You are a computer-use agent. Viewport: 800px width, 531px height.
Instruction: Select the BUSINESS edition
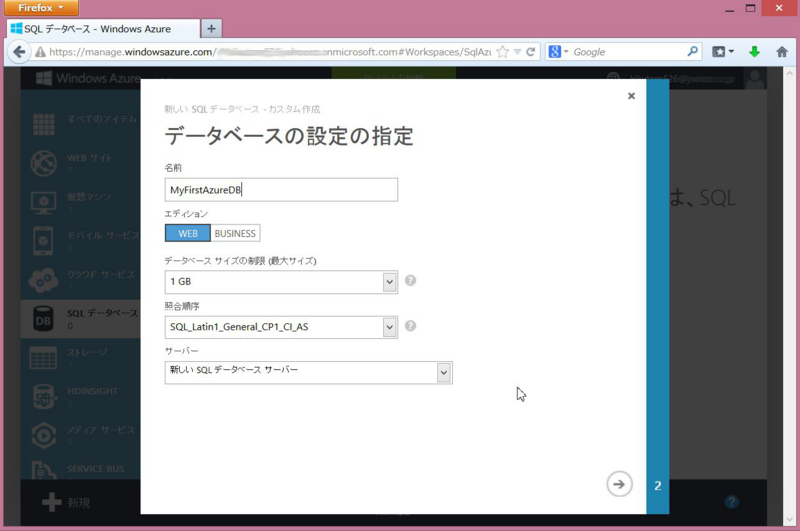click(x=235, y=233)
